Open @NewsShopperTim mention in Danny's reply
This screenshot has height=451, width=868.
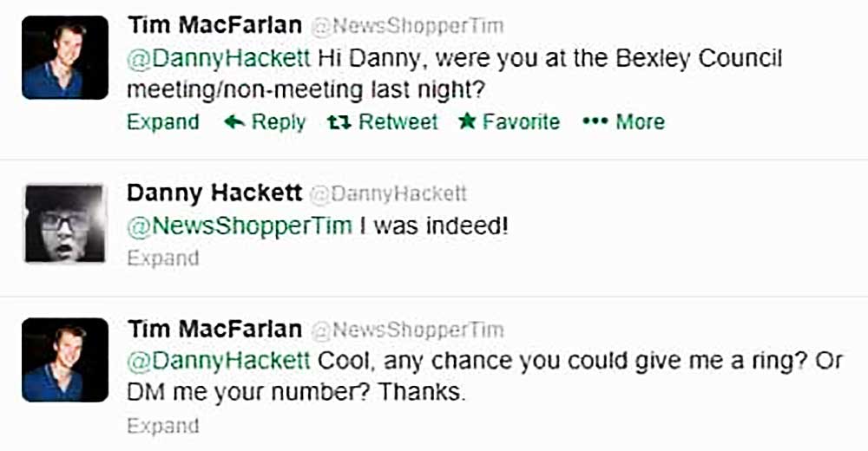click(x=240, y=225)
